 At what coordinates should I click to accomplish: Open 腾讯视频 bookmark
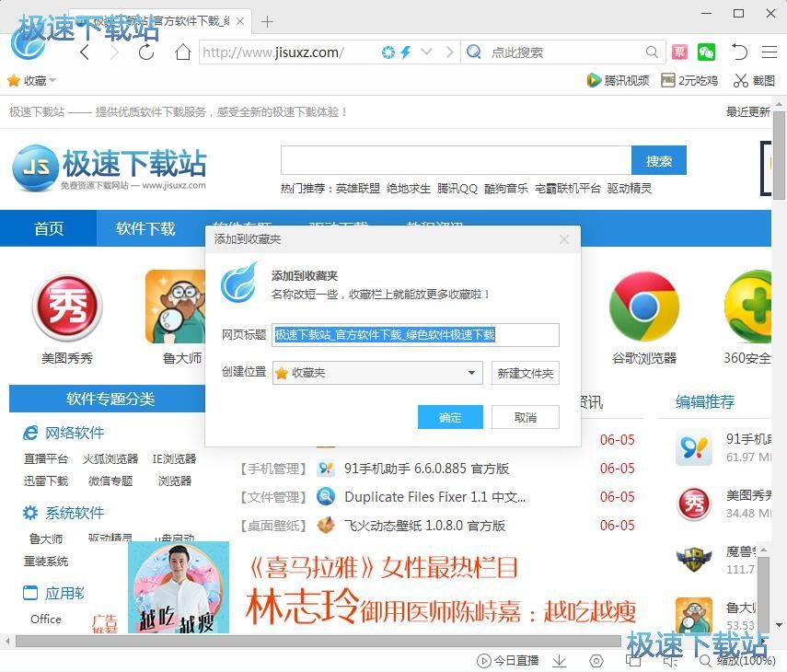[x=618, y=80]
